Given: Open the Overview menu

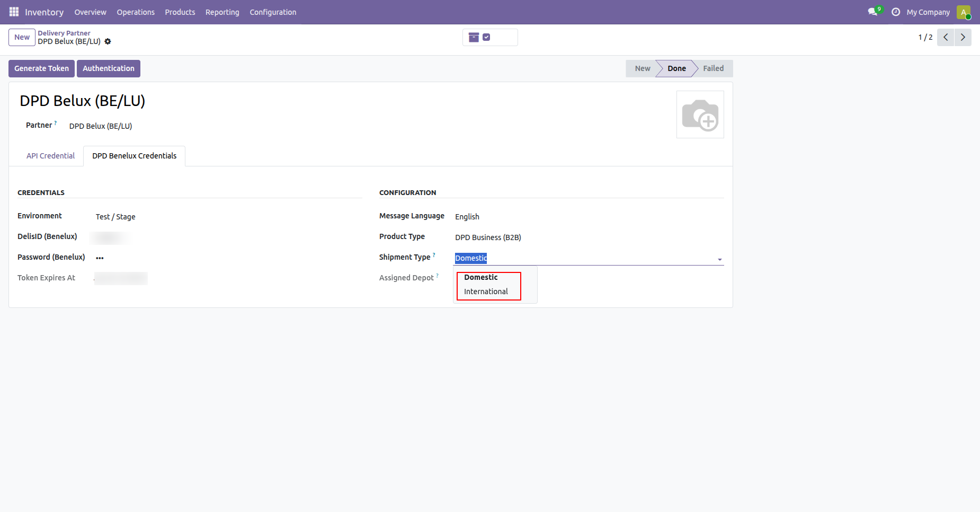Looking at the screenshot, I should point(90,12).
